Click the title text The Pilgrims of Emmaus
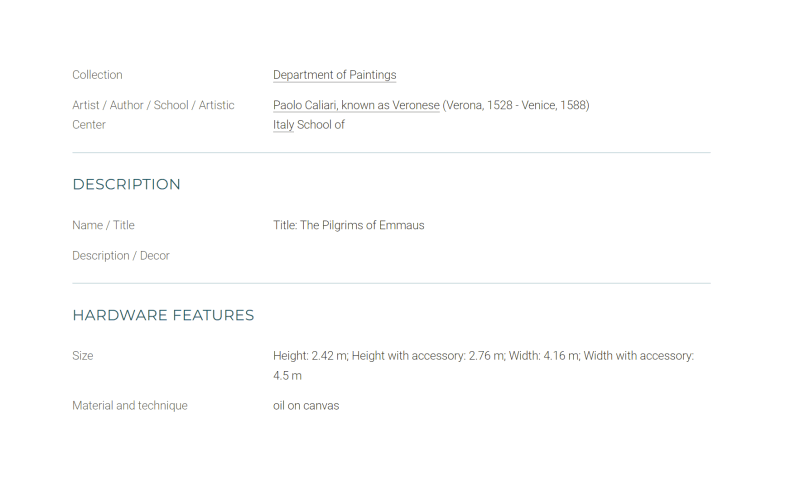 362,225
